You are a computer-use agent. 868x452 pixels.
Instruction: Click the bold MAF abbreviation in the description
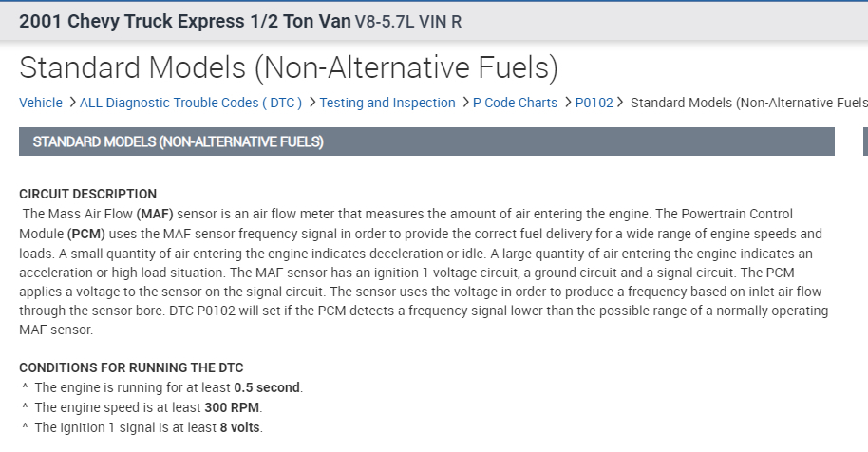coord(155,214)
